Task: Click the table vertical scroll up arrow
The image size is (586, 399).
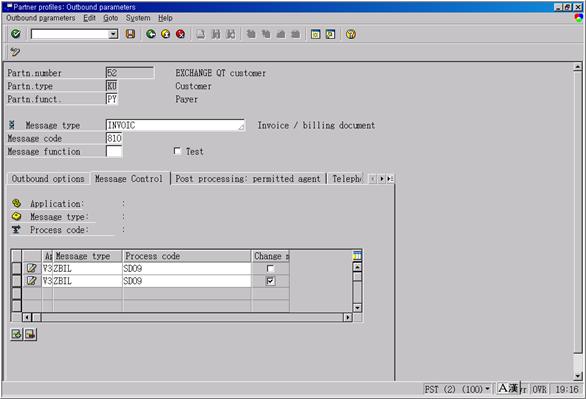Action: [x=357, y=267]
